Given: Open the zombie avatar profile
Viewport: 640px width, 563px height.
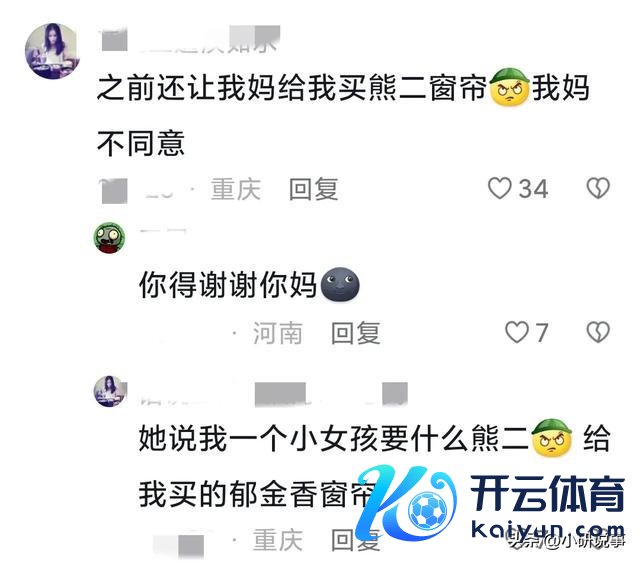Looking at the screenshot, I should 109,238.
